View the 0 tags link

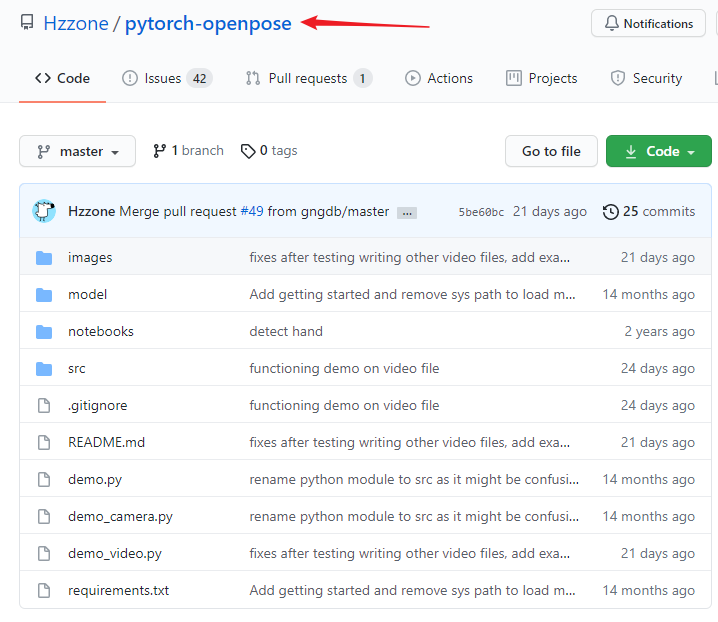[269, 151]
